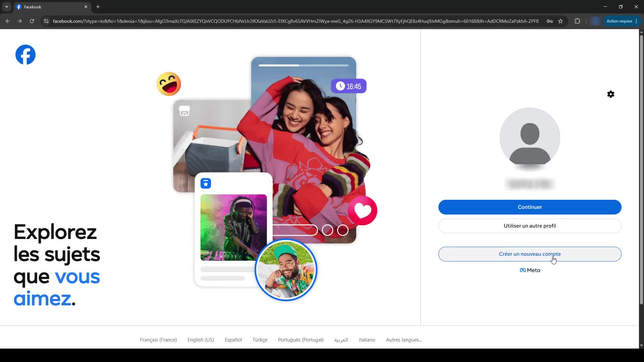Viewport: 644px width, 362px height.
Task: Close the Facebook tab
Action: click(x=86, y=7)
